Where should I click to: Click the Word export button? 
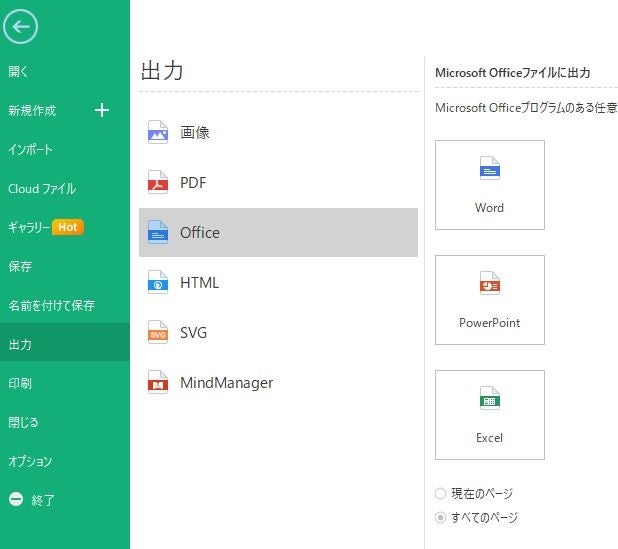[x=490, y=185]
